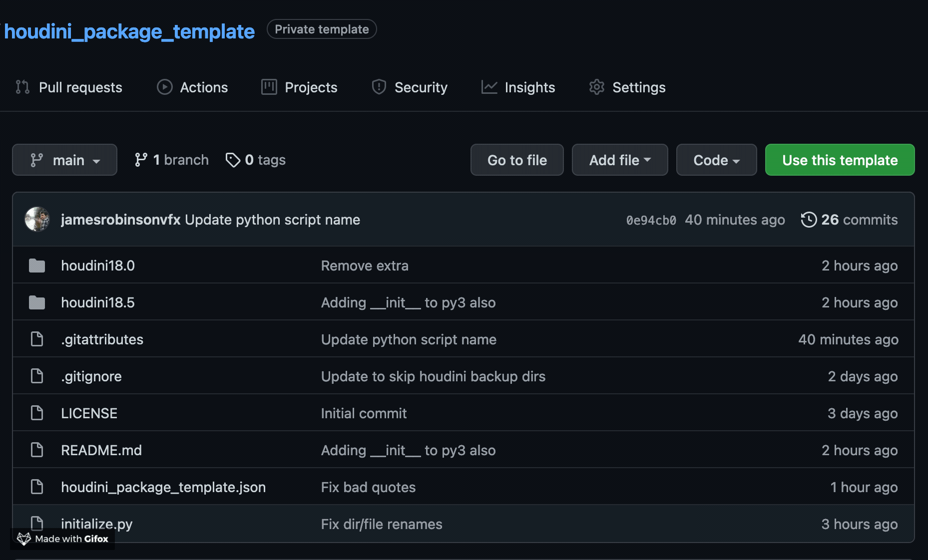The width and height of the screenshot is (928, 560).
Task: Click the branch icon beside 1 branch
Action: pos(141,160)
